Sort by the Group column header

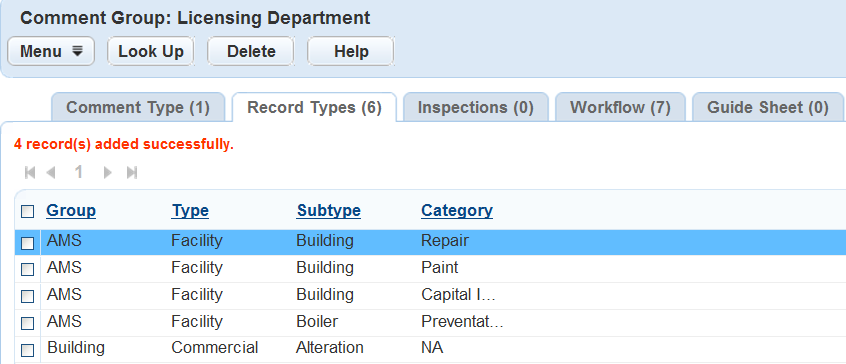[71, 210]
